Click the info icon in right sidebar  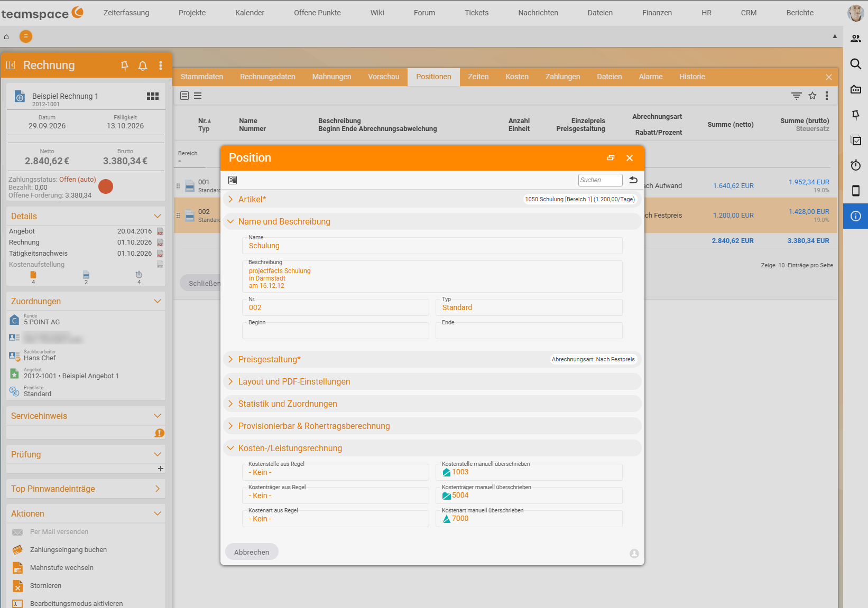855,216
